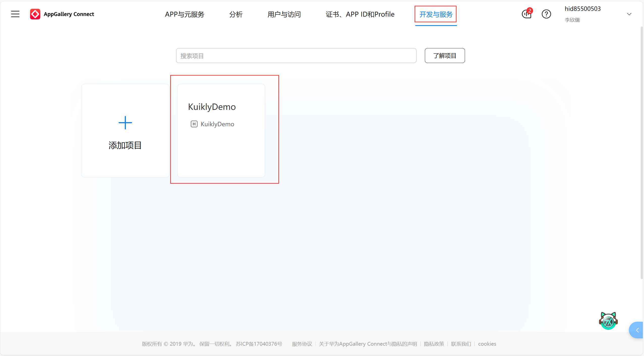Expand the blue side panel arrow
Viewport: 644px width, 356px height.
pyautogui.click(x=637, y=330)
